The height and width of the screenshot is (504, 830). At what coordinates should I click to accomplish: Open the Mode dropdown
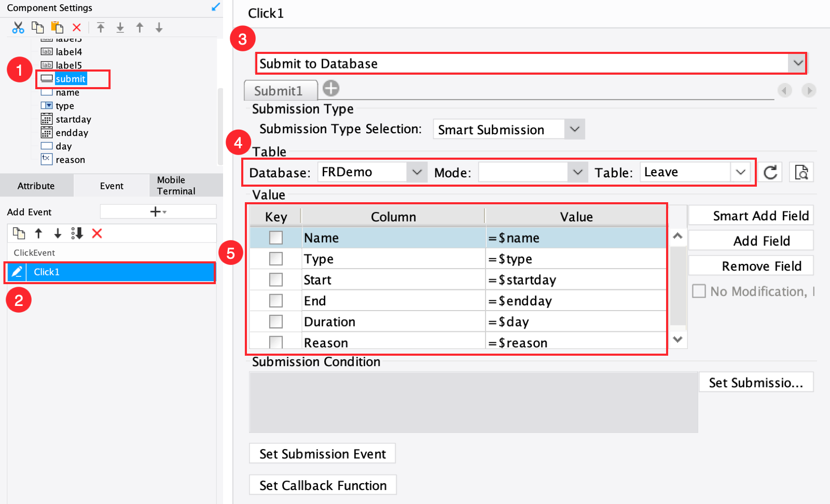coord(577,172)
